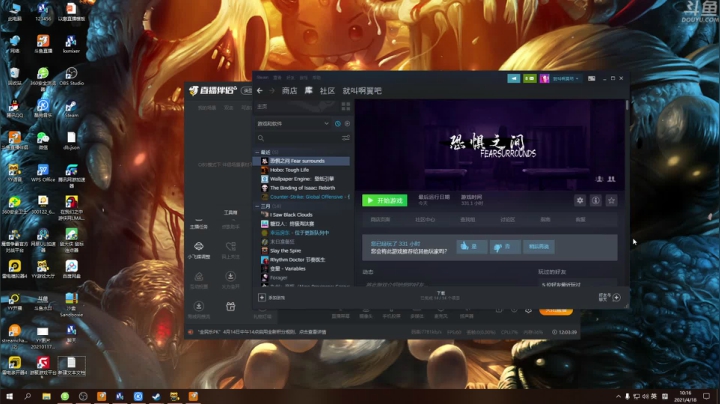Click green 开始游戏 play button
This screenshot has height=404, width=720.
pos(385,201)
